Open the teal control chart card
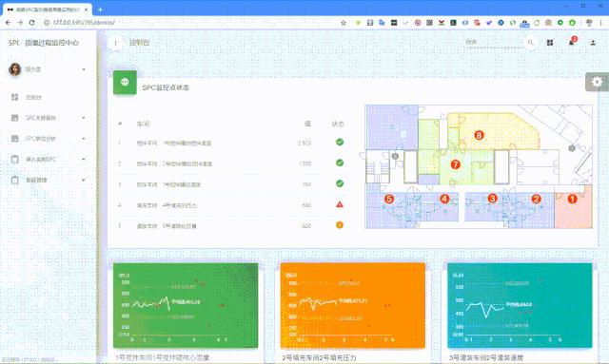This screenshot has width=609, height=364. (x=520, y=305)
